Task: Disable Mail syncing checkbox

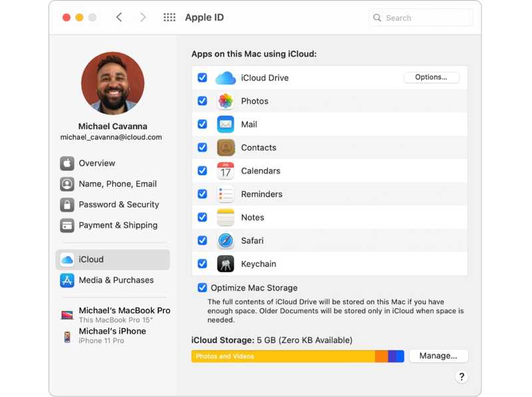Action: click(x=202, y=124)
